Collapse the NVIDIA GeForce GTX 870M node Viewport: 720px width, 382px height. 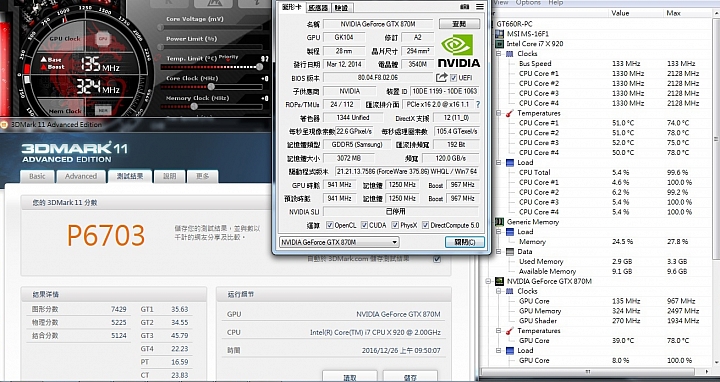coord(489,281)
